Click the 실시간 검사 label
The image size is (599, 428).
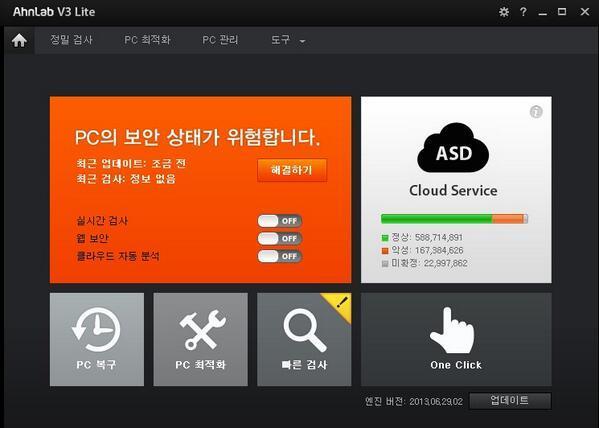pyautogui.click(x=102, y=221)
